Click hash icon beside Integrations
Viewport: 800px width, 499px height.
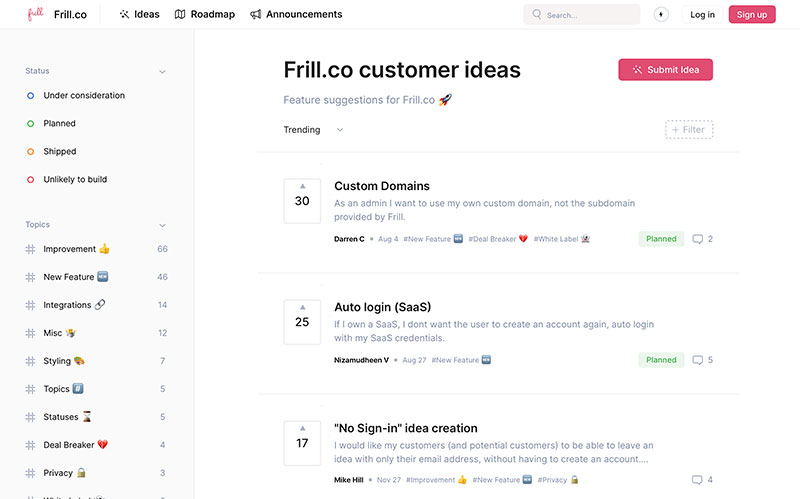point(30,305)
